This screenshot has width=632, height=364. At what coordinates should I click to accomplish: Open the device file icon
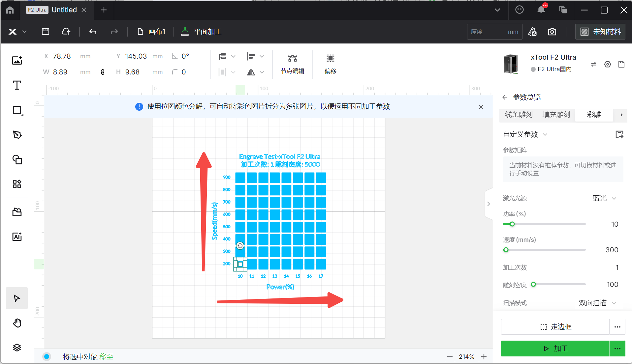tap(621, 64)
